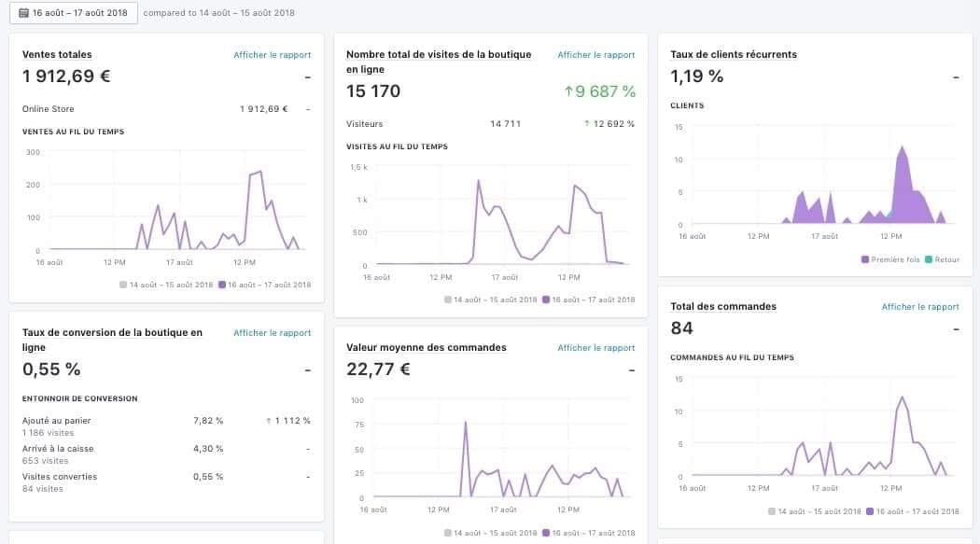Screen dimensions: 980x544
Task: Click the highest peak in the sales chart
Action: click(x=259, y=171)
